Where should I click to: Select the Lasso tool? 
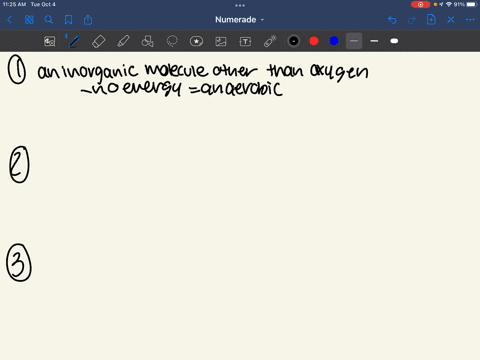pyautogui.click(x=172, y=41)
